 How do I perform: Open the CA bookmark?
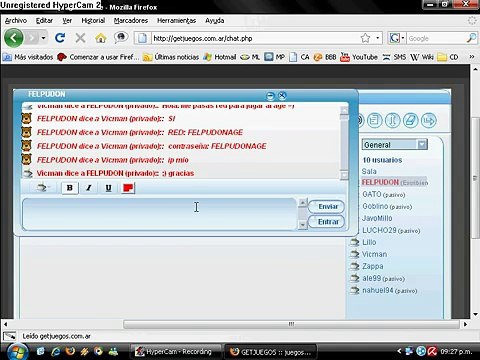pyautogui.click(x=300, y=57)
